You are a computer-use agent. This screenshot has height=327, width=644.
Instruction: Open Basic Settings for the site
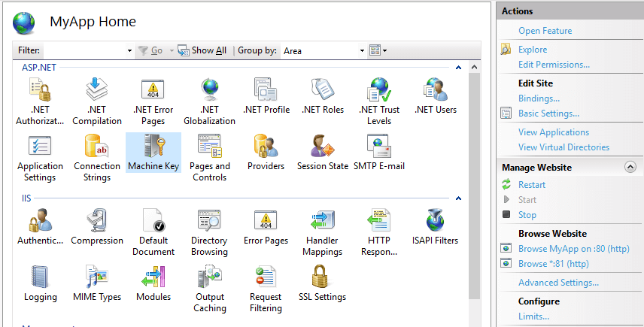coord(548,114)
